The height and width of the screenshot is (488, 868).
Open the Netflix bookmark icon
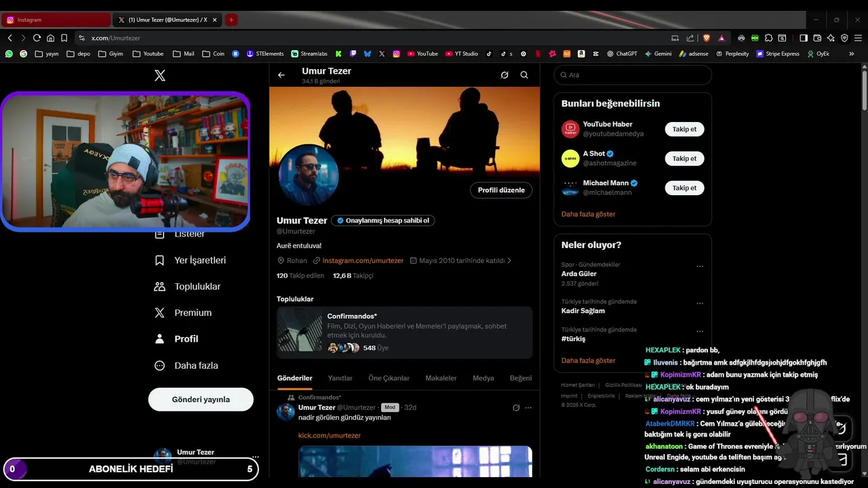coord(538,54)
